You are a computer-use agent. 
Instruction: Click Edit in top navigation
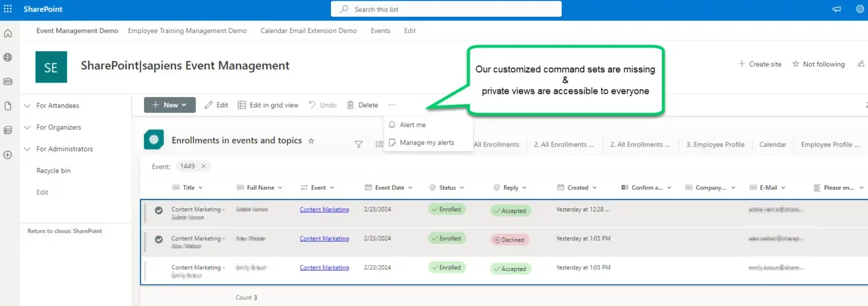click(x=410, y=31)
